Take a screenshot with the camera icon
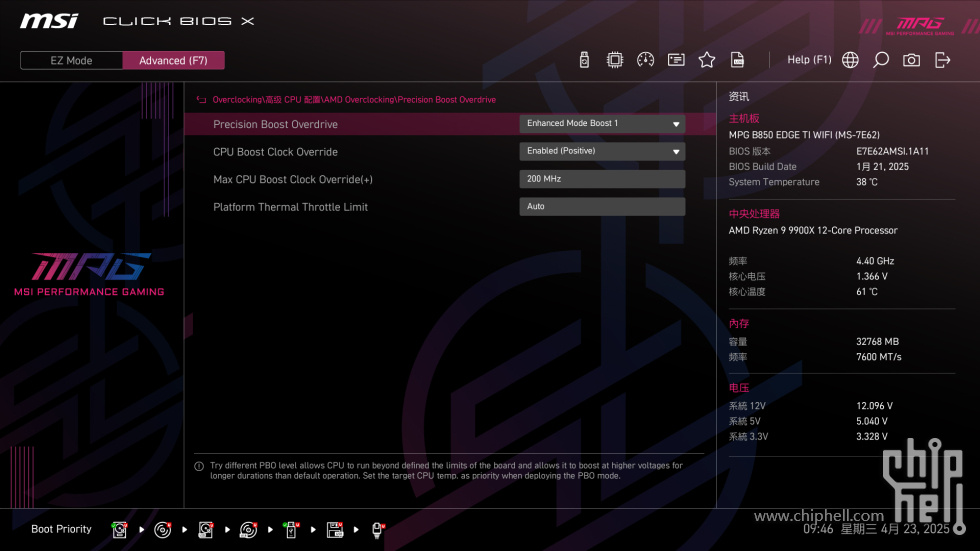Viewport: 980px width, 551px height. tap(911, 60)
